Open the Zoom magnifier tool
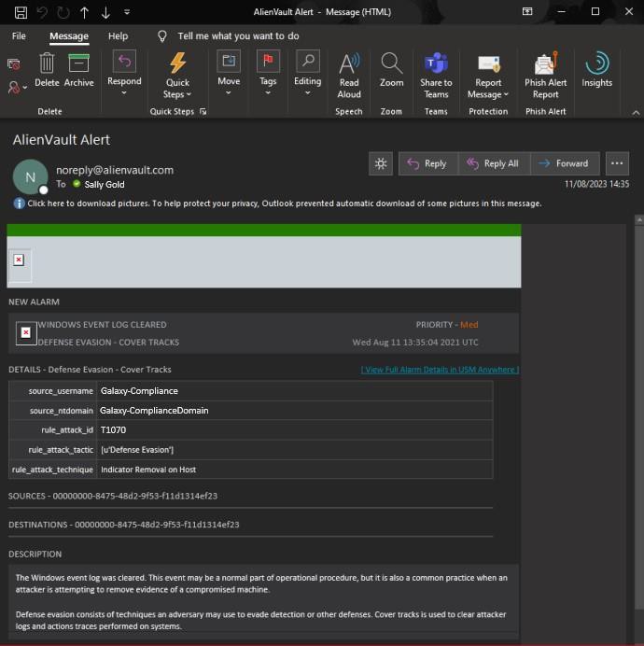 click(391, 68)
